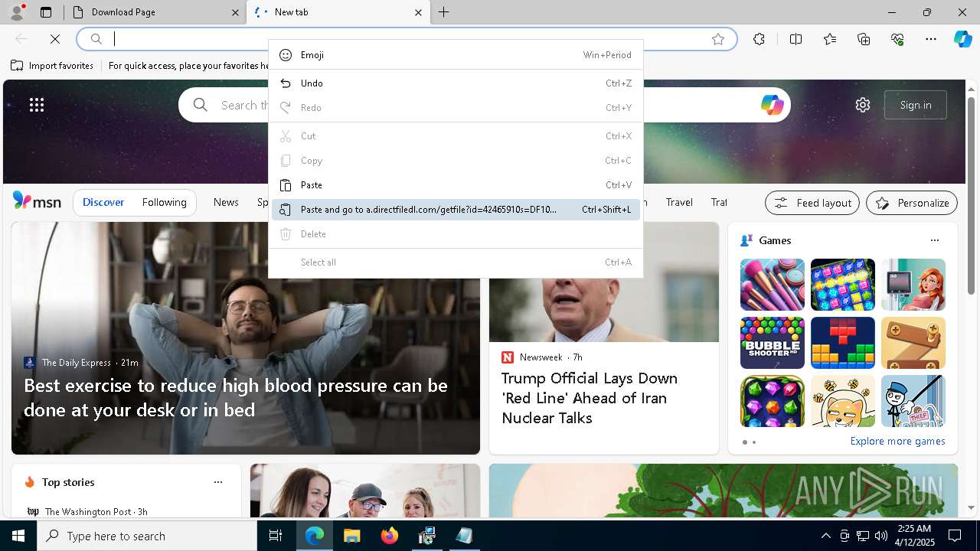Click Explore more games link
Screen dimensions: 980x551
click(897, 442)
